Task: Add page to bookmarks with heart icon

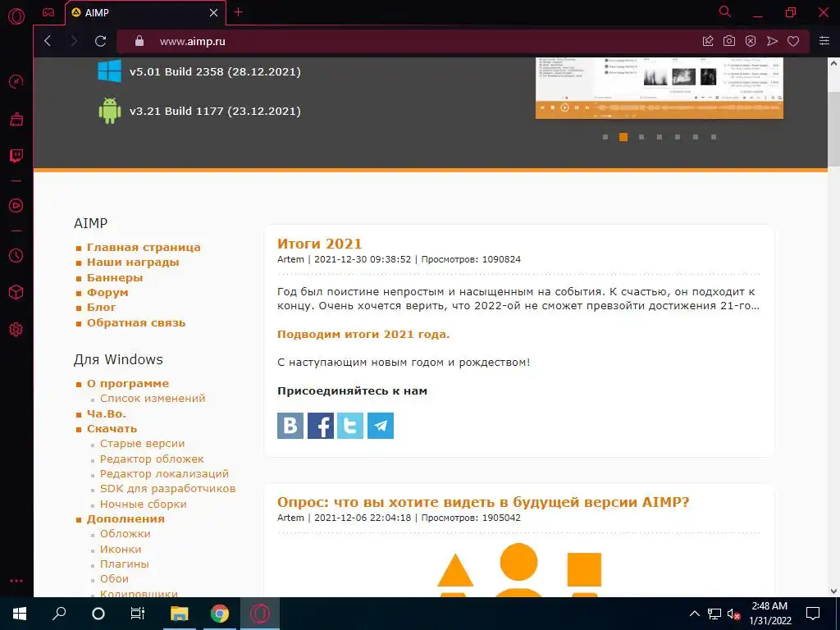Action: [x=793, y=41]
